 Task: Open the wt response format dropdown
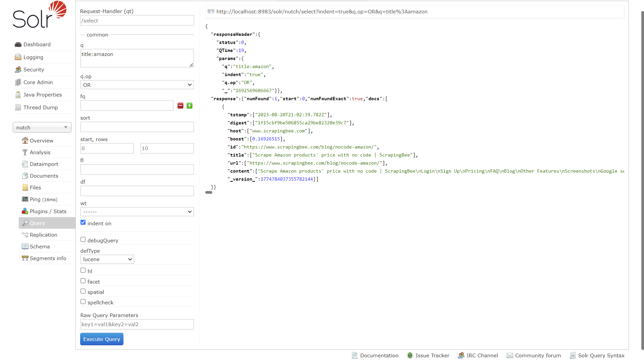(x=137, y=212)
